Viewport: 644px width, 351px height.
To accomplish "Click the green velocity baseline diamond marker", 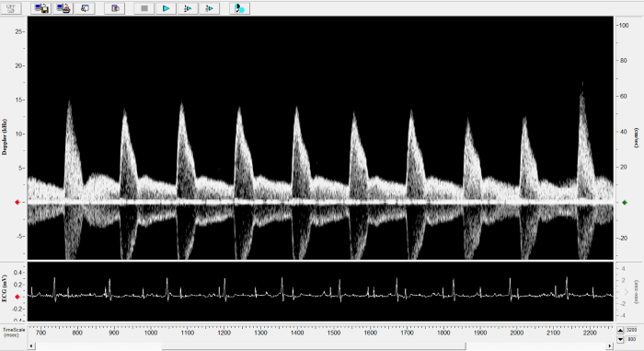I will click(625, 203).
